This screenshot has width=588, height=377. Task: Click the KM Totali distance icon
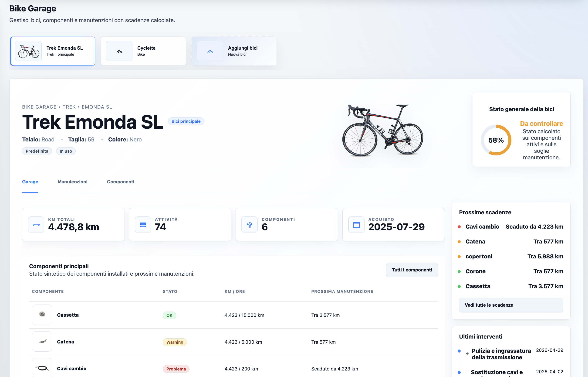tap(36, 224)
